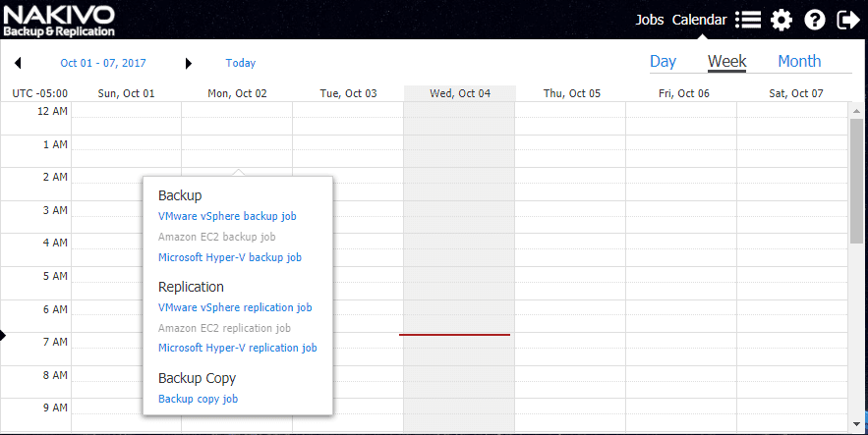Click the log out icon
Viewport: 868px width, 435px height.
pos(848,21)
